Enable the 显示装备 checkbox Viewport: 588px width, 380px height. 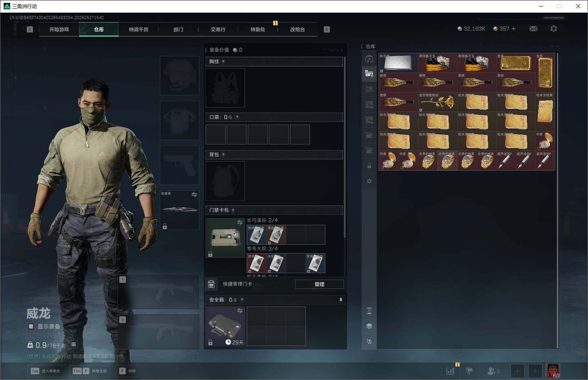click(x=31, y=326)
